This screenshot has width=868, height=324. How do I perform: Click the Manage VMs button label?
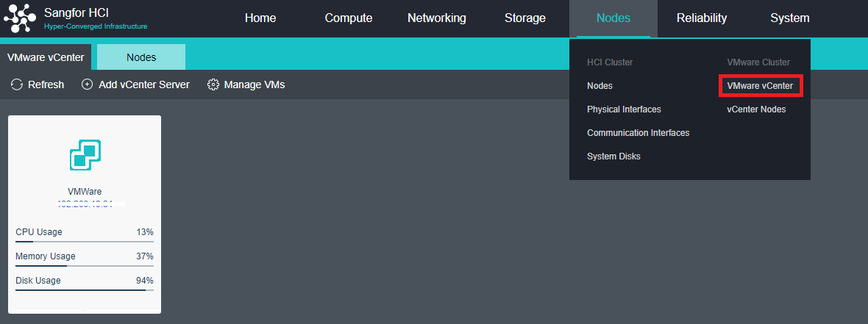point(254,84)
